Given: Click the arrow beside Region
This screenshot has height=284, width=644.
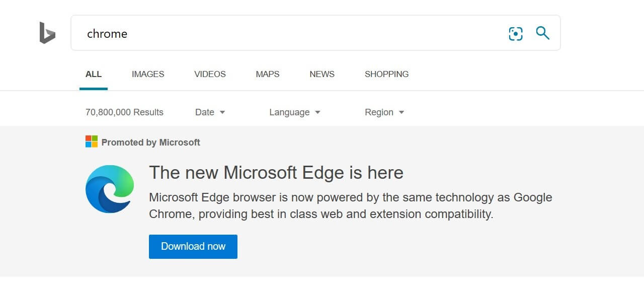Looking at the screenshot, I should click(401, 112).
